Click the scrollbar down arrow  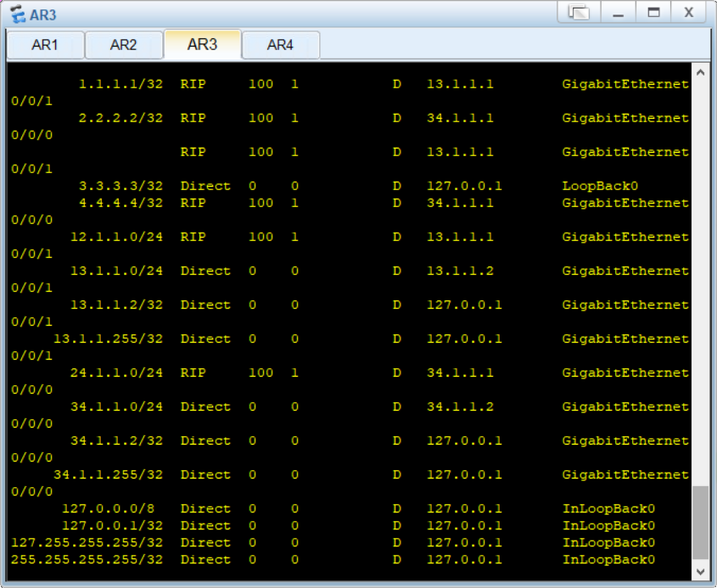pyautogui.click(x=700, y=571)
